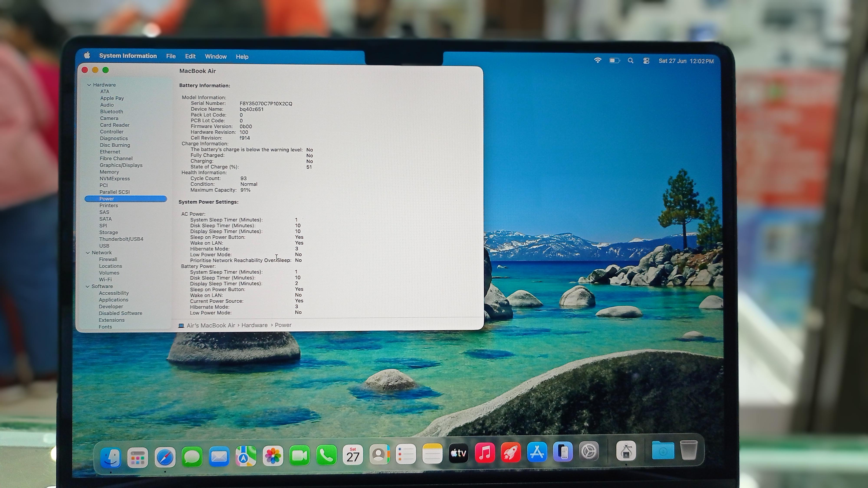The width and height of the screenshot is (868, 488).
Task: Launch Safari from the Dock
Action: (165, 457)
